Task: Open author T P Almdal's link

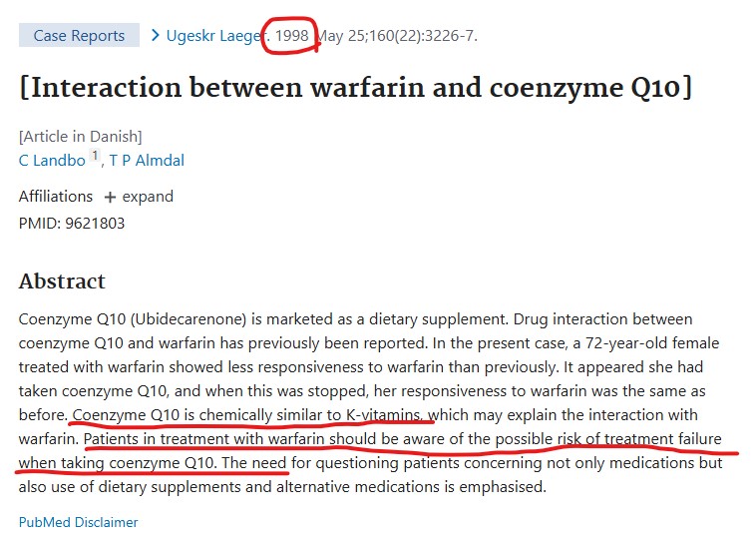Action: [x=147, y=160]
